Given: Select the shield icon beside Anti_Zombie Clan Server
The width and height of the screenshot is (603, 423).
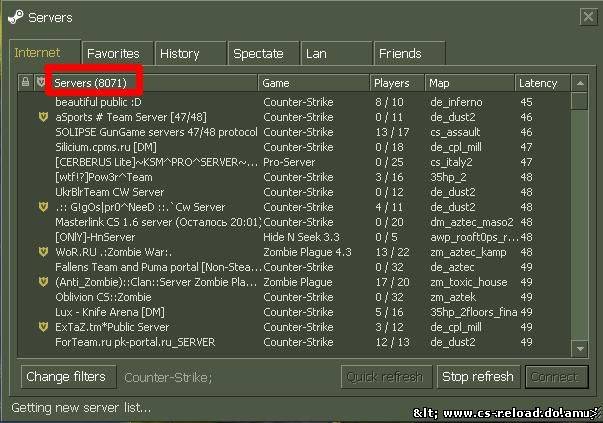Looking at the screenshot, I should 43,282.
